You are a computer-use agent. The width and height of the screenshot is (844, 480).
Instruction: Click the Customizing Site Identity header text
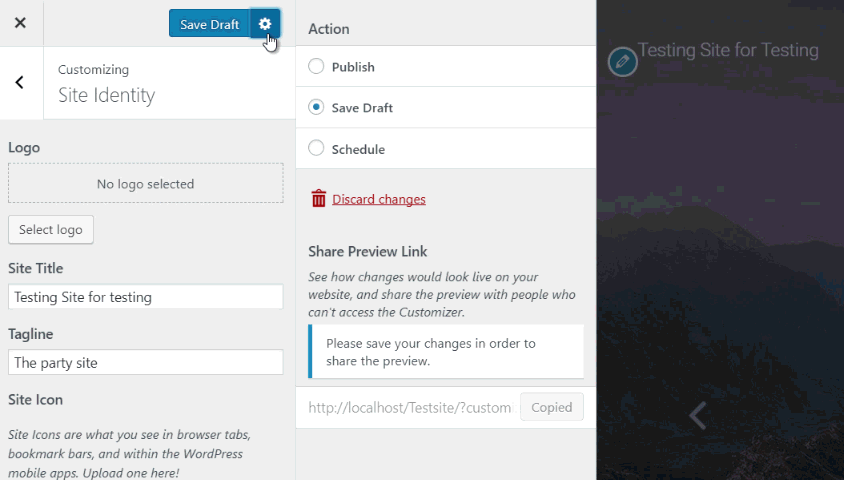(107, 84)
